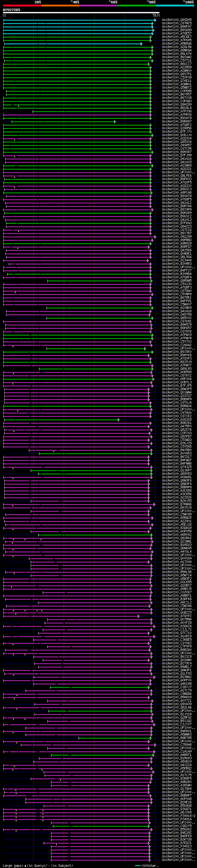Select the short green bar for UniRef100_A2Q318
This screenshot has width=197, height=868.
click(62, 419)
